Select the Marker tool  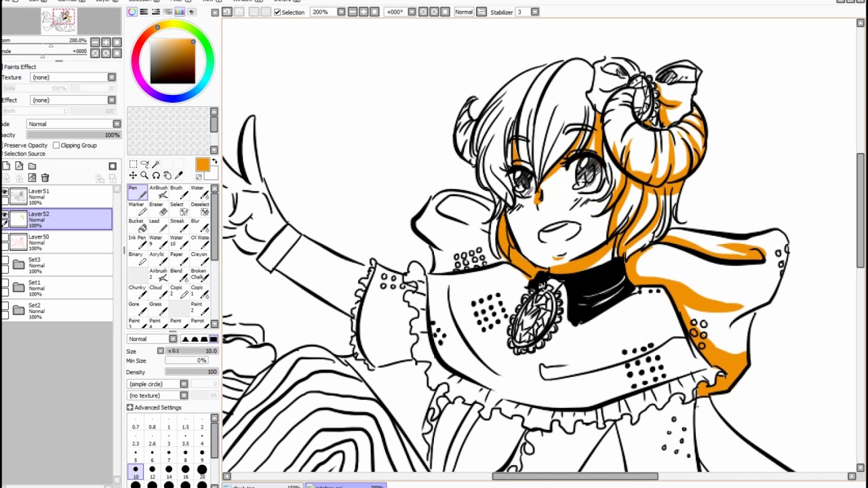tap(138, 209)
